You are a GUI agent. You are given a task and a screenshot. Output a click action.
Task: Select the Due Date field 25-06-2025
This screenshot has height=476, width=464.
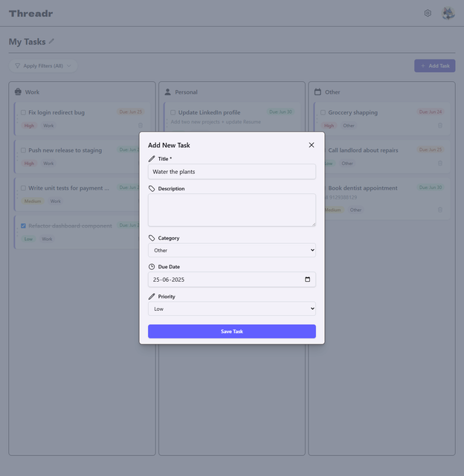[x=232, y=280]
